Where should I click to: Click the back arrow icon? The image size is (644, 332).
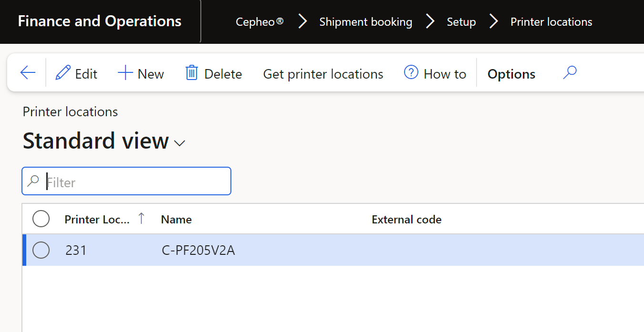coord(28,73)
